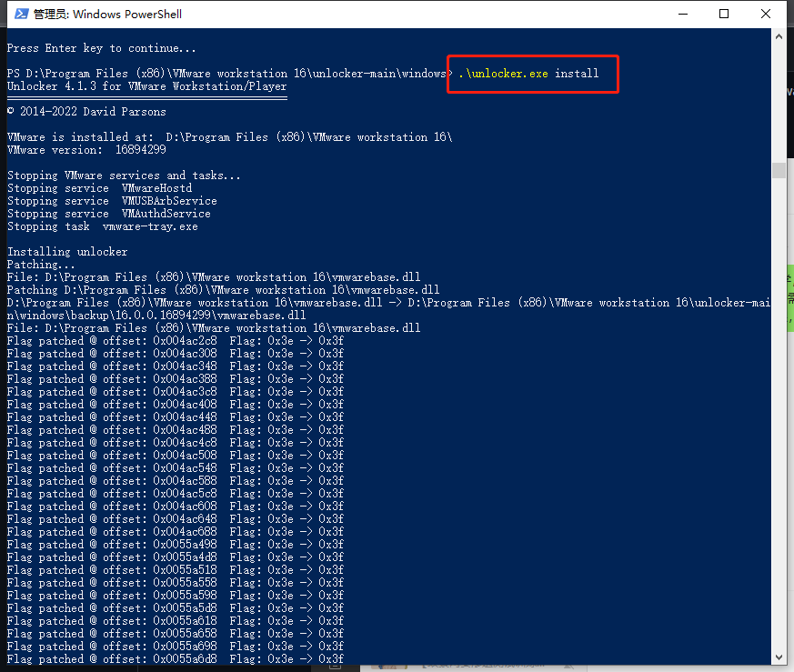The height and width of the screenshot is (672, 794).
Task: Click the 'Stopping task vmware-tray.exe' line
Action: coord(102,226)
